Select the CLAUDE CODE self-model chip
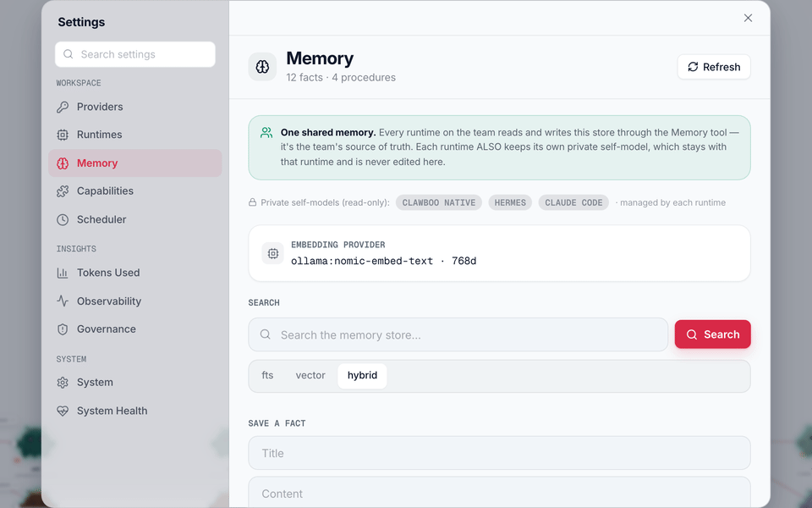 coord(573,202)
